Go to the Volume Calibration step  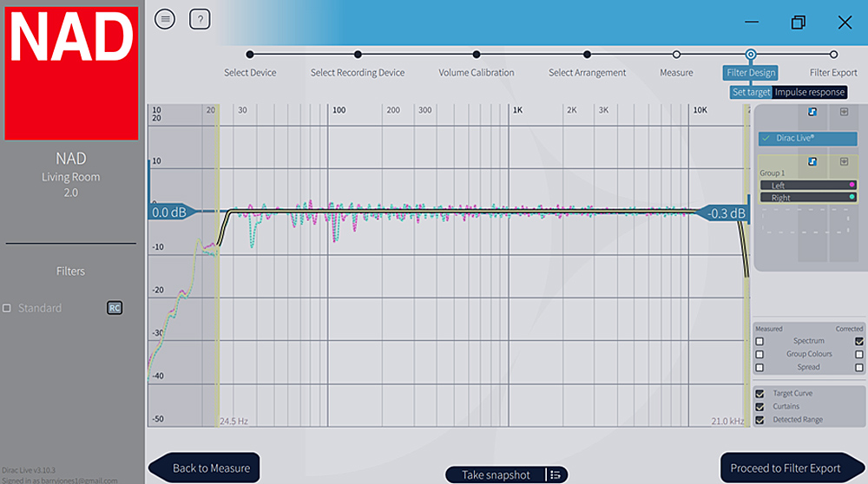476,73
